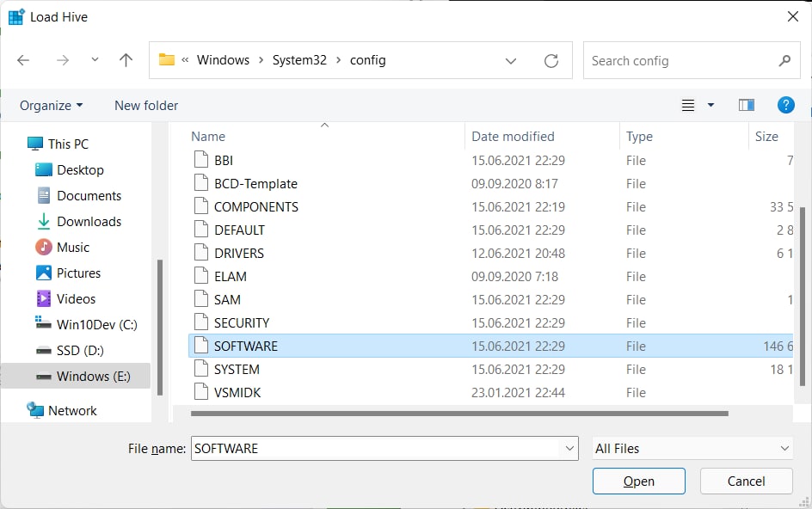The width and height of the screenshot is (812, 509).
Task: Expand the chevron after System32
Action: point(338,60)
